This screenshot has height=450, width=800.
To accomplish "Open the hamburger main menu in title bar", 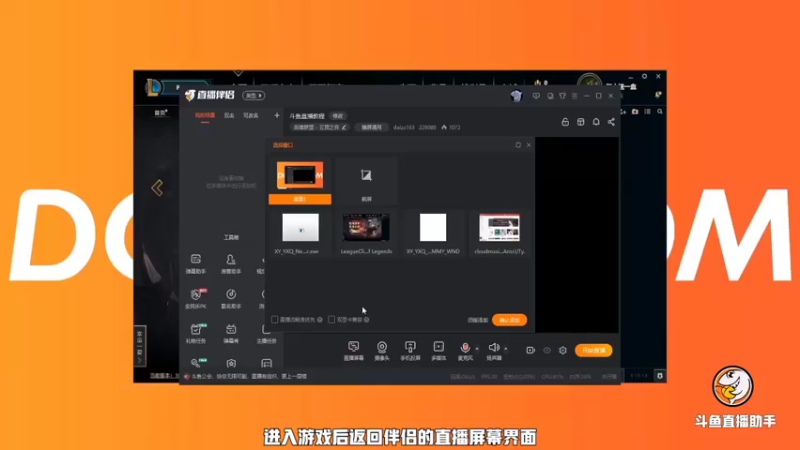I will pos(574,96).
